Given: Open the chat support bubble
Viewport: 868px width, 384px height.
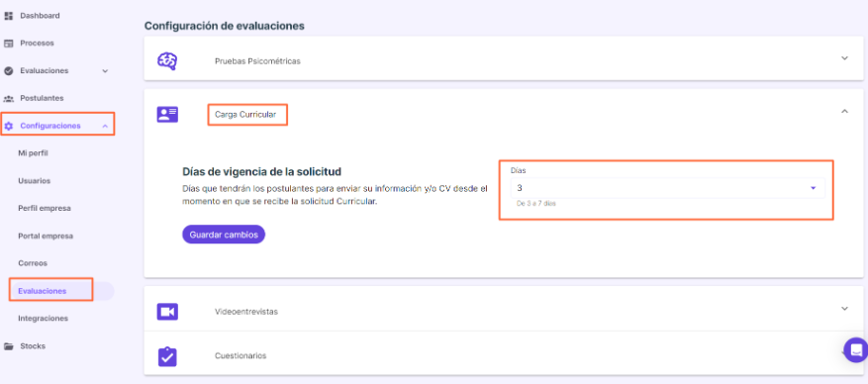Looking at the screenshot, I should point(856,350).
